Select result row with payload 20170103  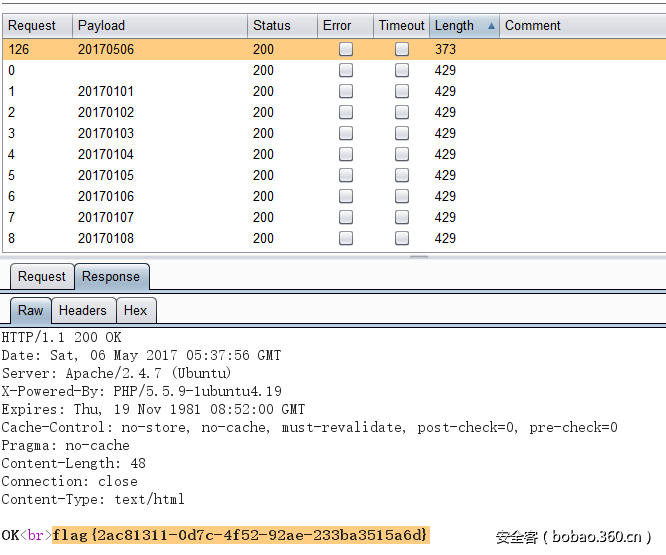tap(106, 133)
